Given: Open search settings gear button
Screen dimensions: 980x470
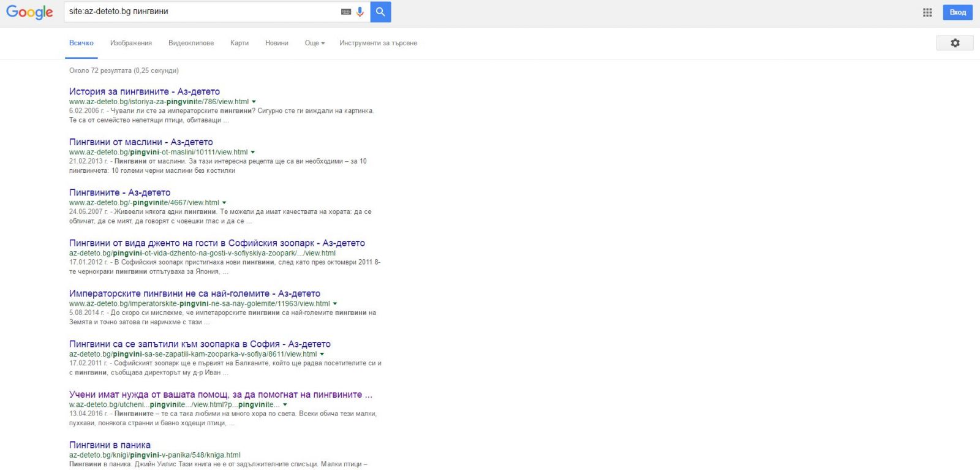Looking at the screenshot, I should (x=955, y=43).
